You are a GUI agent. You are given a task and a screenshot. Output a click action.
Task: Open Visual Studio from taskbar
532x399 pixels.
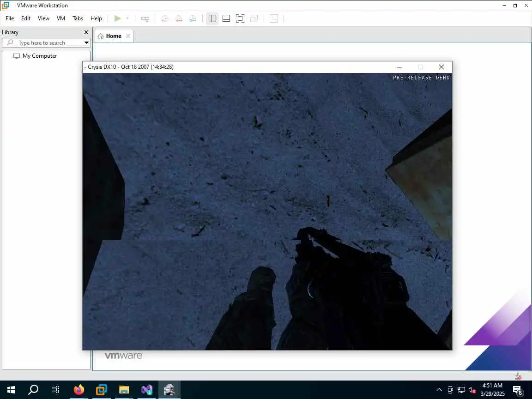pos(146,390)
